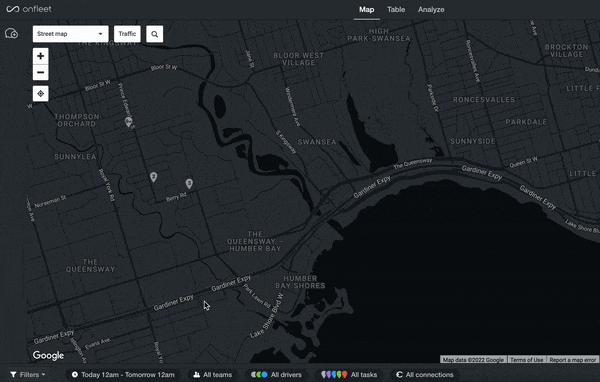
Task: Open the Street map dropdown
Action: tap(70, 34)
